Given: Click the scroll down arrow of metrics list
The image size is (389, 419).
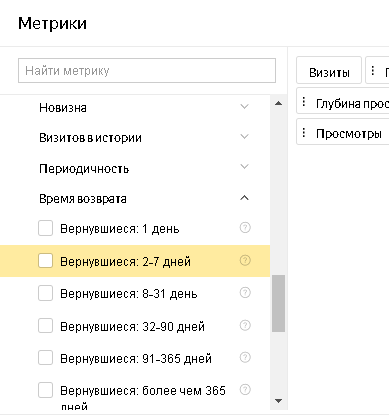Looking at the screenshot, I should pyautogui.click(x=278, y=401).
